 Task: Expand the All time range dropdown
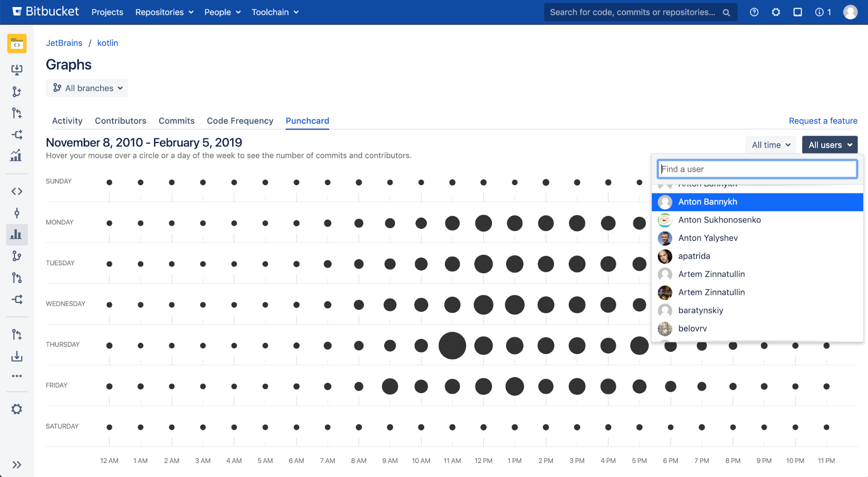click(771, 145)
